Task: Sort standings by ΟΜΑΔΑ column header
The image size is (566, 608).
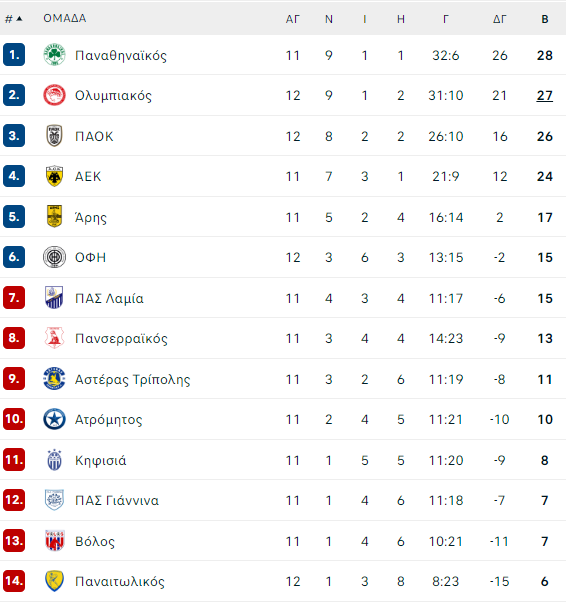Action: [x=65, y=18]
